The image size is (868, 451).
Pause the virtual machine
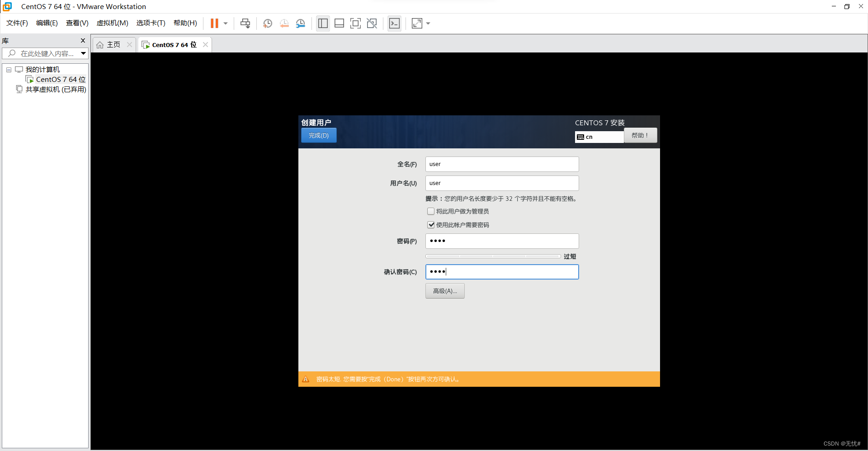coord(214,23)
